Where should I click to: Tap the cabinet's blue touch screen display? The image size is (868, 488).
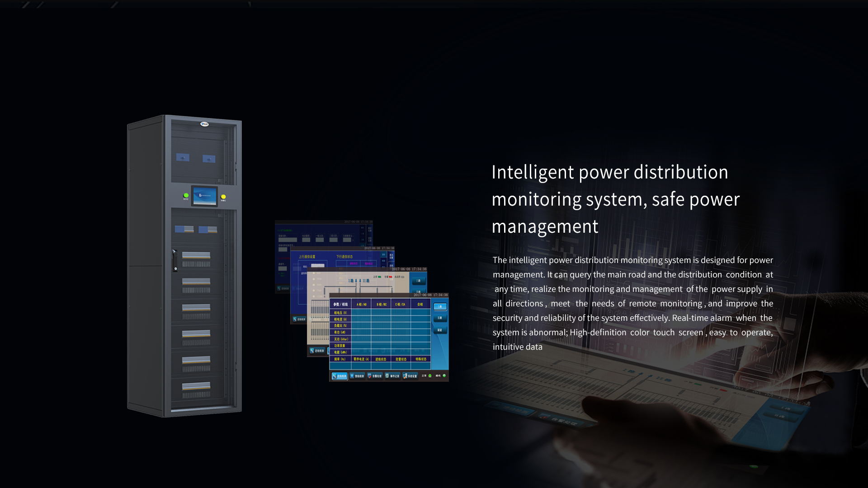coord(205,196)
